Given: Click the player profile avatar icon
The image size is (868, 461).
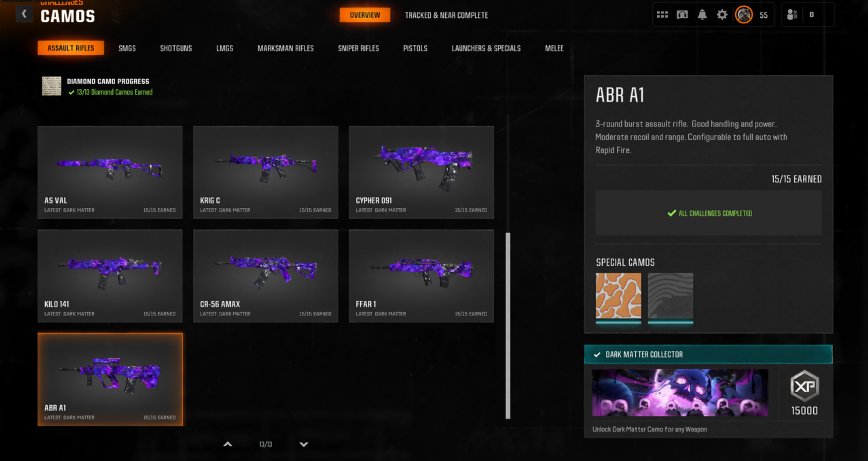Looking at the screenshot, I should [743, 15].
